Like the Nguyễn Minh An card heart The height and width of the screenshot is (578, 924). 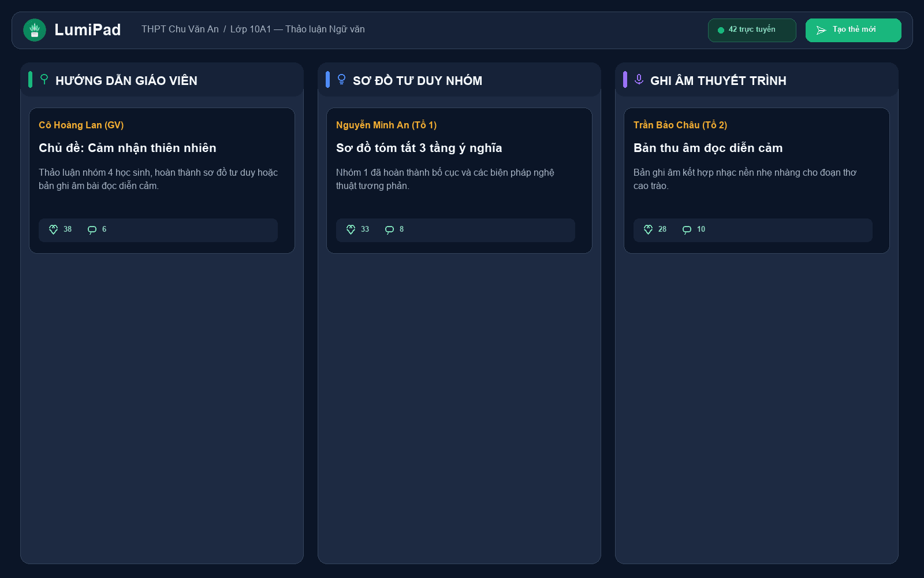click(351, 229)
